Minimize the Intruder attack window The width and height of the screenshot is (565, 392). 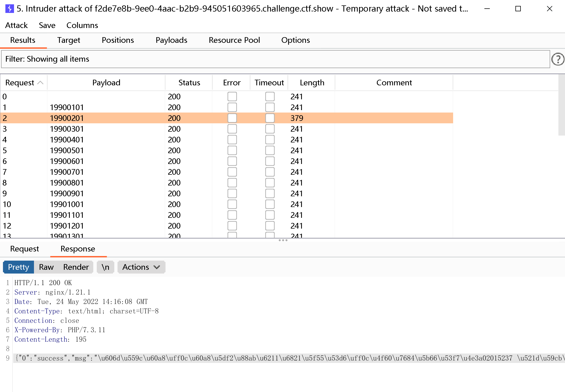[487, 9]
